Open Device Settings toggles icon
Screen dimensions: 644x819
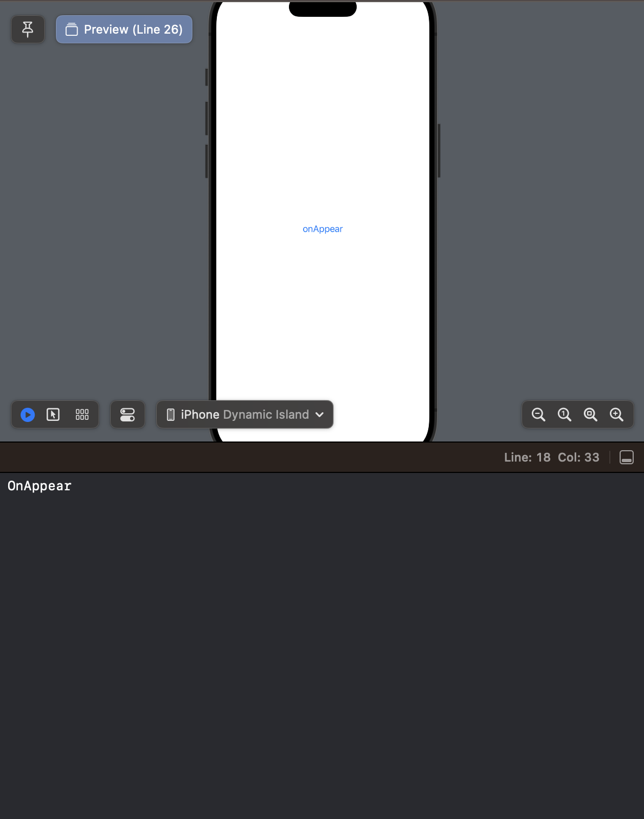coord(127,415)
